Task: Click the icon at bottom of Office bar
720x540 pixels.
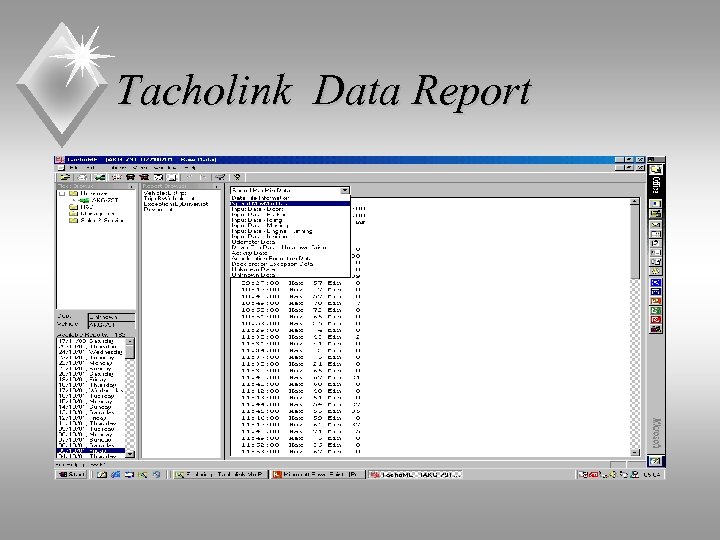Action: 656,461
